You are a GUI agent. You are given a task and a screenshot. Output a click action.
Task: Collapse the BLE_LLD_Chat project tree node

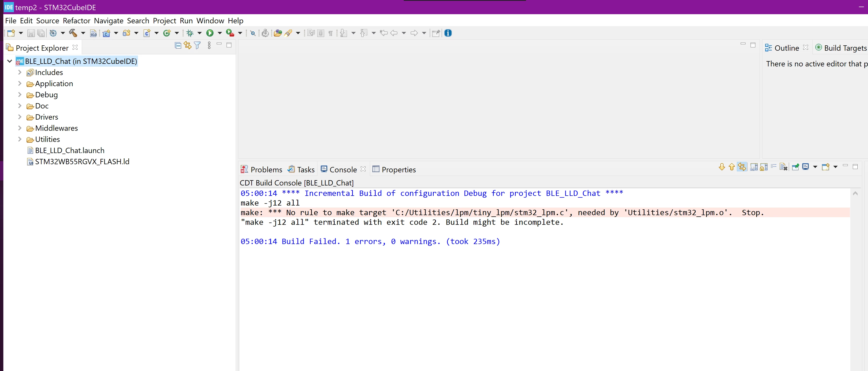pyautogui.click(x=10, y=61)
